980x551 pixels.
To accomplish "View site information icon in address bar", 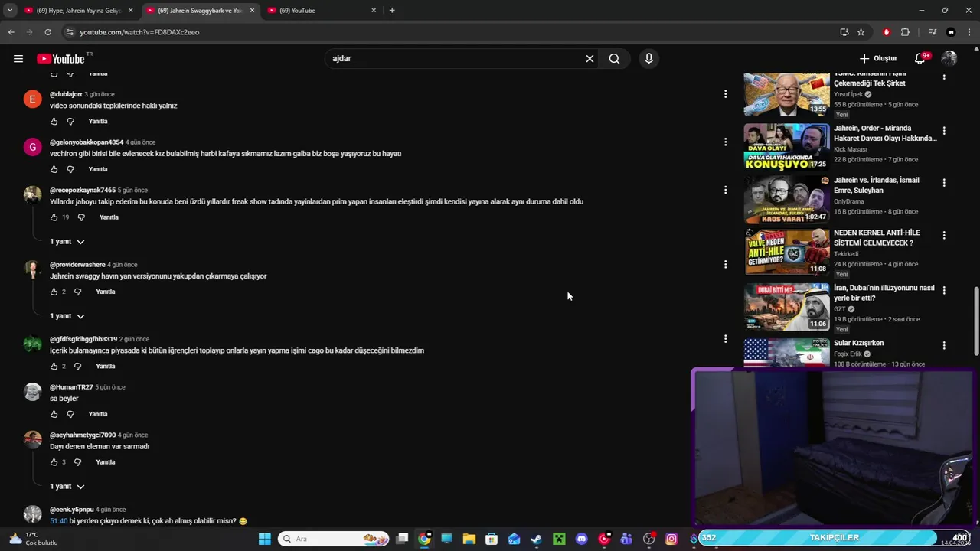I will point(70,32).
